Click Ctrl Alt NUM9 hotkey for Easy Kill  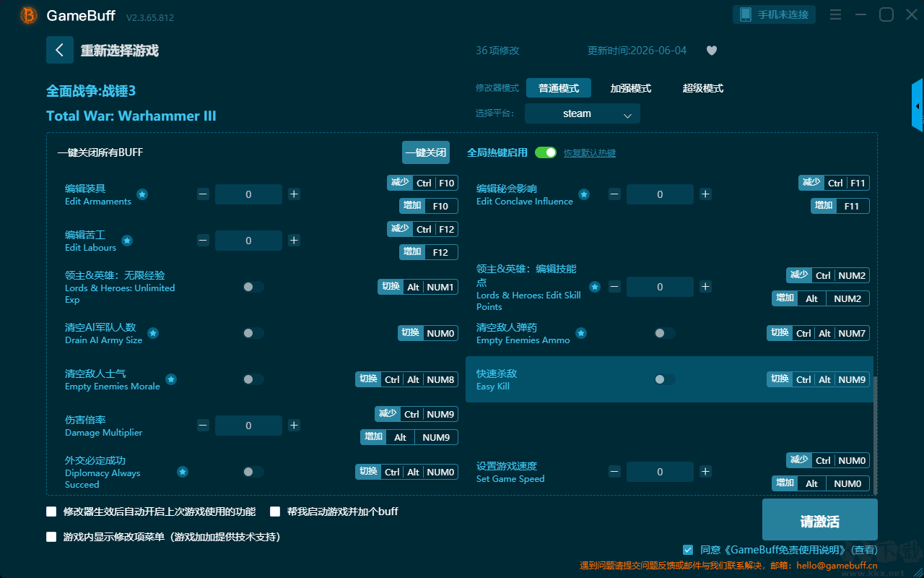click(818, 379)
